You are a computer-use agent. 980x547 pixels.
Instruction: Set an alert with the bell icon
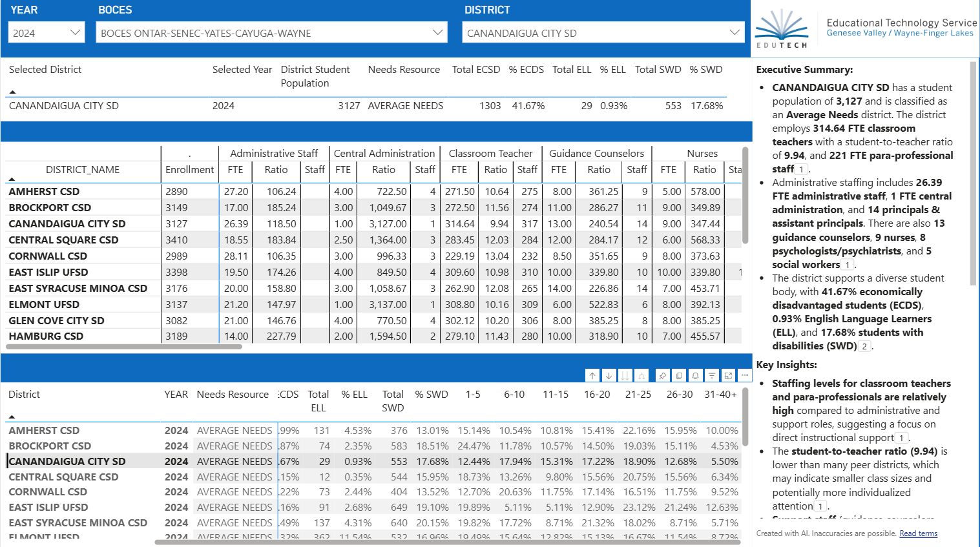pos(695,375)
